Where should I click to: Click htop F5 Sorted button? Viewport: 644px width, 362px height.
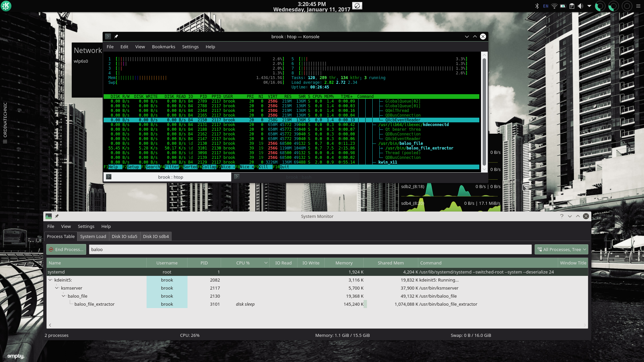[x=188, y=167]
